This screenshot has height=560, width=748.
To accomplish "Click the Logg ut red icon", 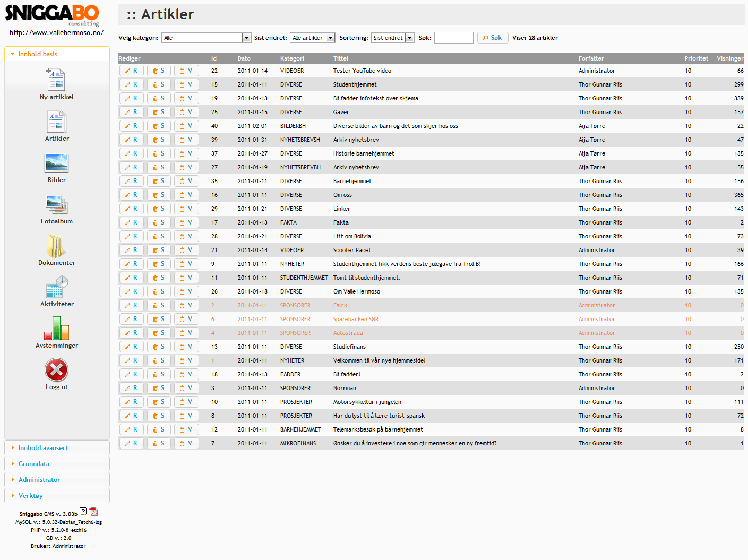I will click(x=57, y=370).
